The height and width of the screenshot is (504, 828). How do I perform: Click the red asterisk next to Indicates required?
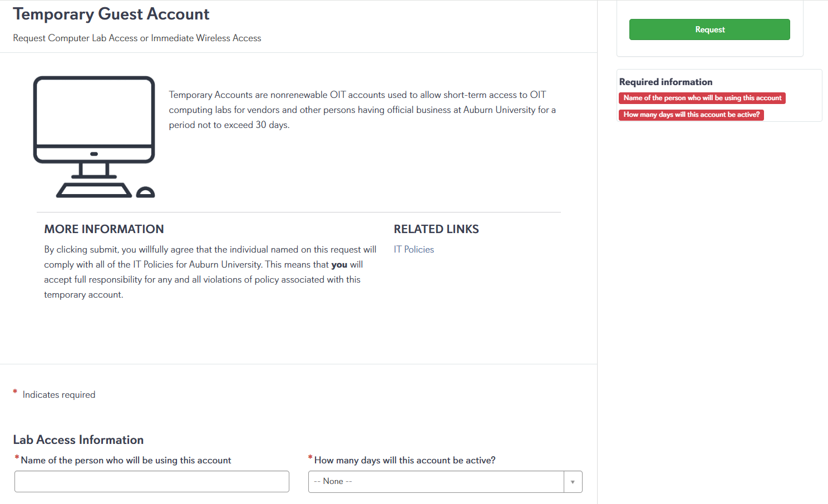[14, 392]
